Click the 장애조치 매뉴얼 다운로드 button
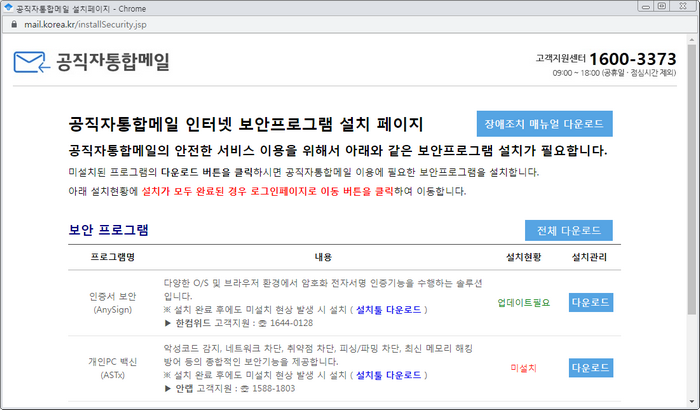Viewport: 700px width, 410px height. (x=544, y=124)
